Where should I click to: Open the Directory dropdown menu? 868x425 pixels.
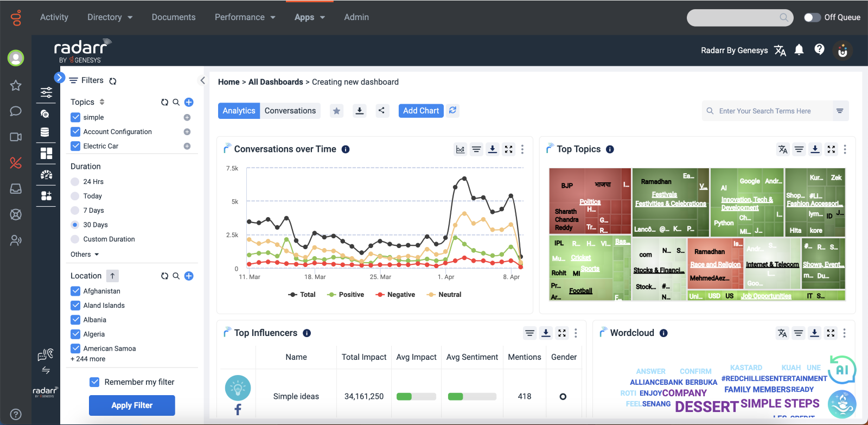tap(110, 17)
